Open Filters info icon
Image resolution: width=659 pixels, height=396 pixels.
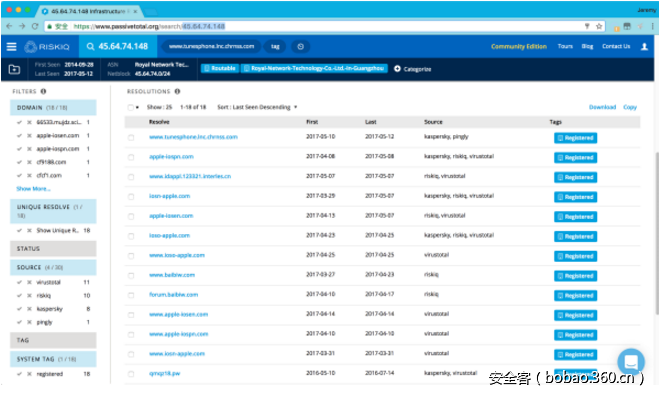point(43,91)
